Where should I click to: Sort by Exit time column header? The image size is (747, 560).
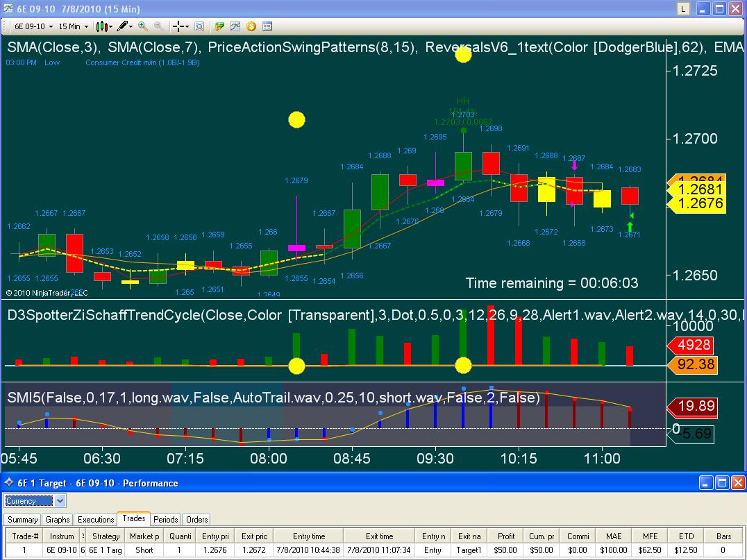point(379,536)
